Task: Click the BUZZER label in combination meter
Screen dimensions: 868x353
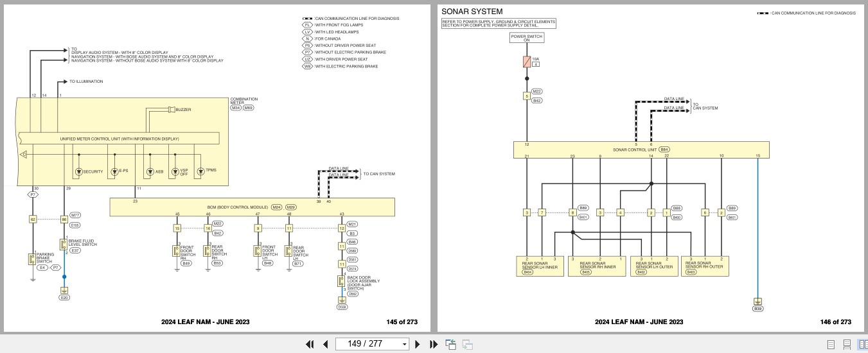Action: point(183,110)
